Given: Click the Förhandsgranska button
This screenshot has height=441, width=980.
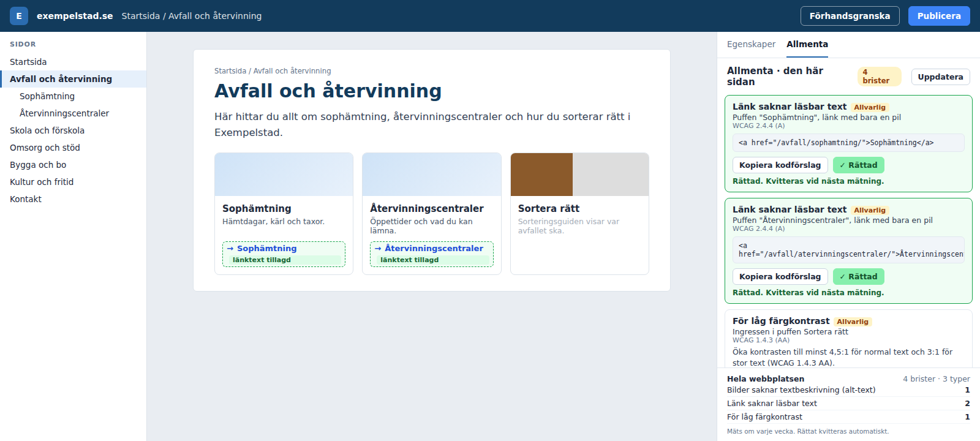Looking at the screenshot, I should [850, 16].
